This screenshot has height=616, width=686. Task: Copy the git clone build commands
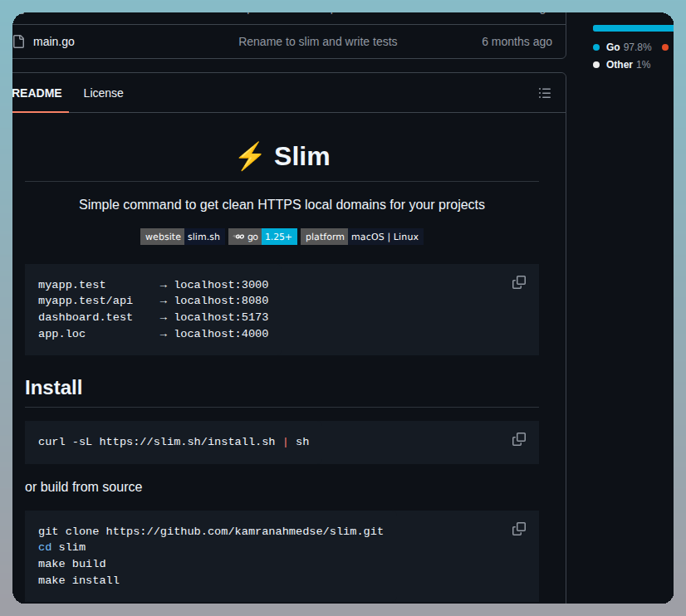click(519, 529)
